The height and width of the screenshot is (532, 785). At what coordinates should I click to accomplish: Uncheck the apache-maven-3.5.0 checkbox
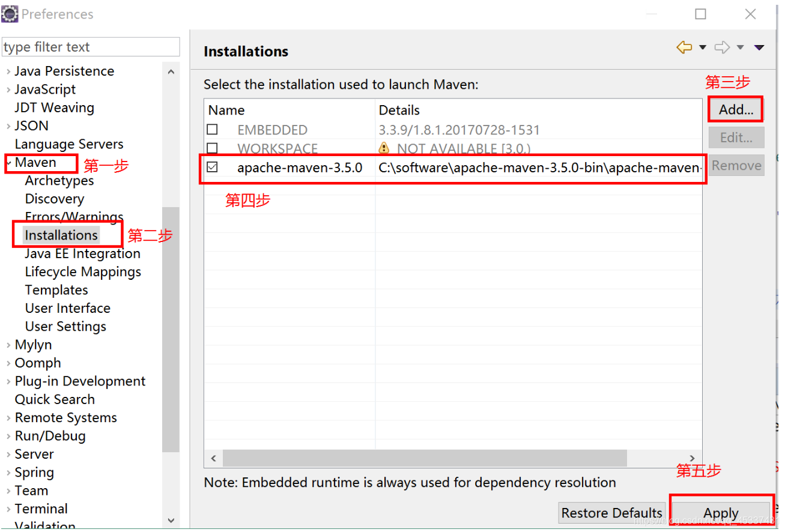coord(212,168)
